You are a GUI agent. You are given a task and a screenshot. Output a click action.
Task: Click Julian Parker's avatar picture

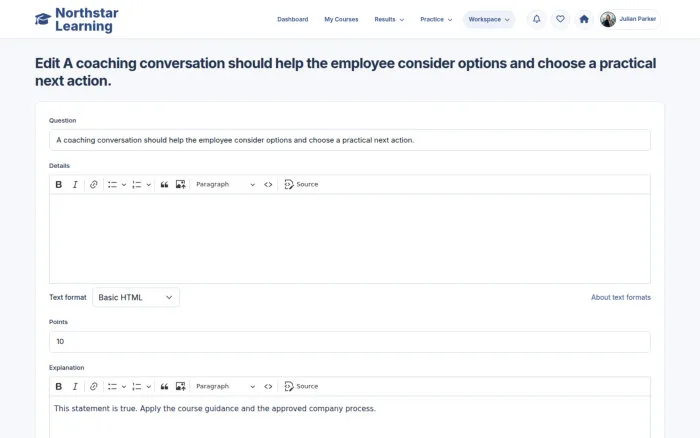pos(608,19)
